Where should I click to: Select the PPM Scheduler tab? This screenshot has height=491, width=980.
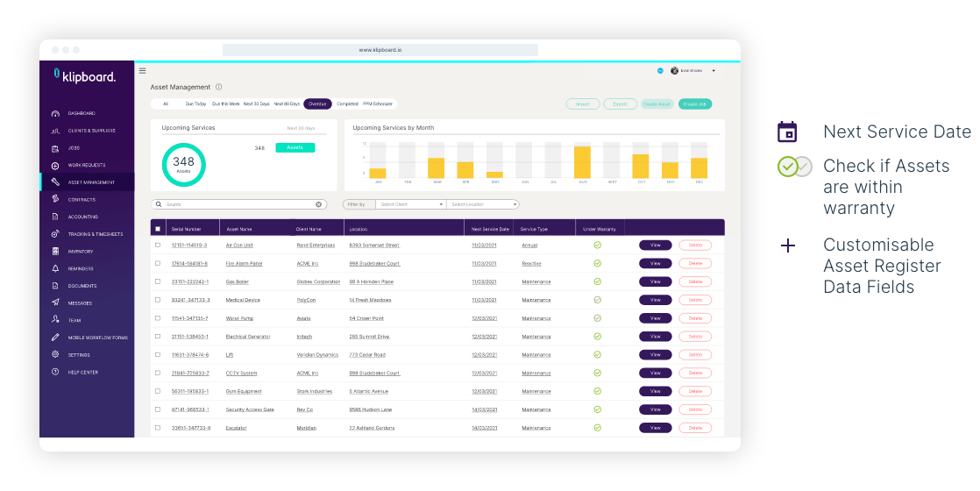(378, 103)
